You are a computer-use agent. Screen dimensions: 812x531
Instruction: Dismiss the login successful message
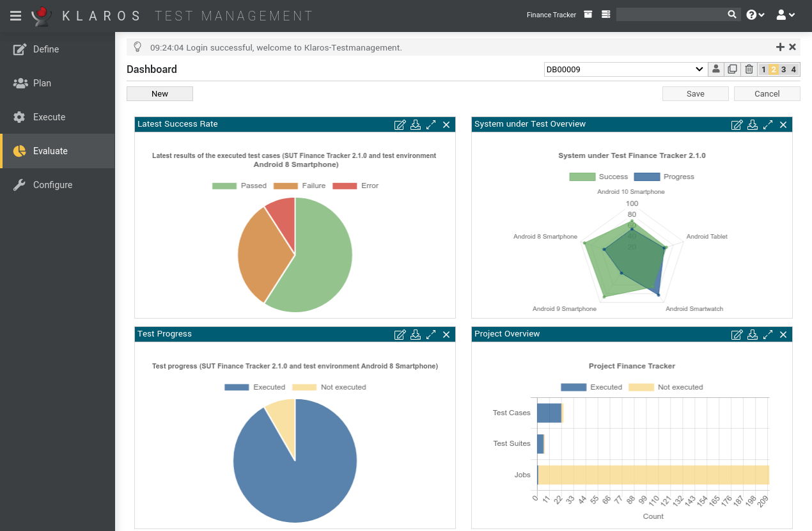tap(792, 47)
